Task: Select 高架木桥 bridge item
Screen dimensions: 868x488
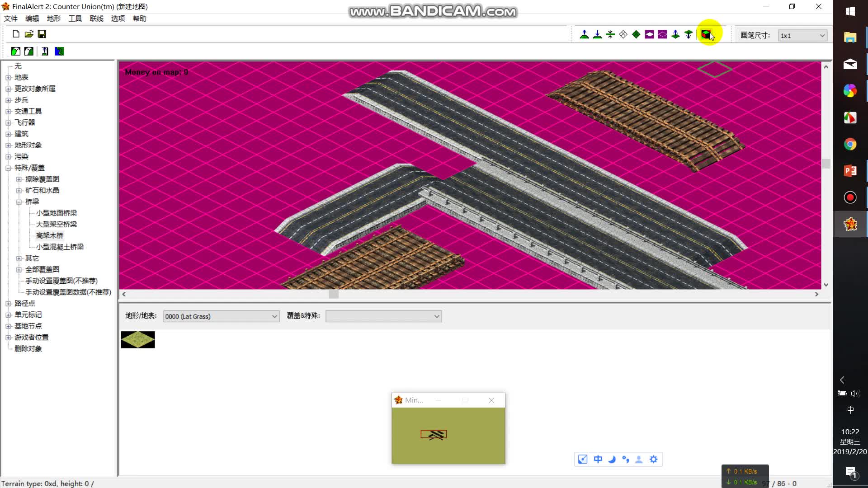Action: pos(50,235)
